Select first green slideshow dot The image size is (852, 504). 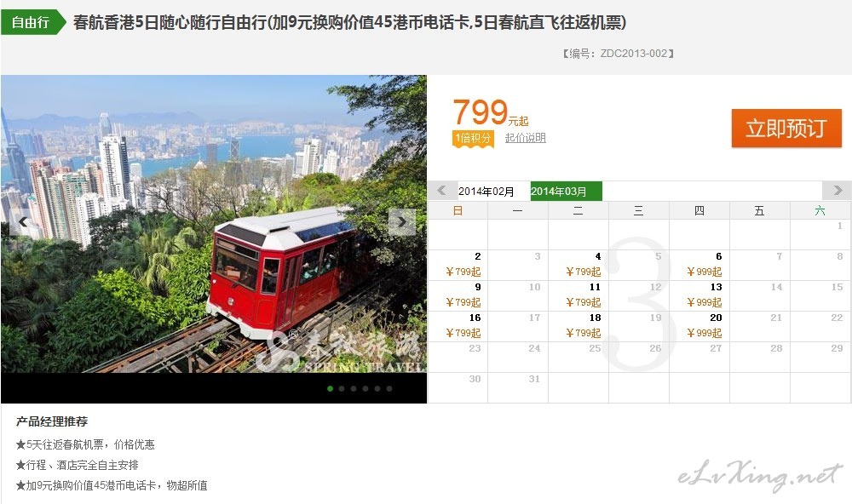pyautogui.click(x=330, y=388)
